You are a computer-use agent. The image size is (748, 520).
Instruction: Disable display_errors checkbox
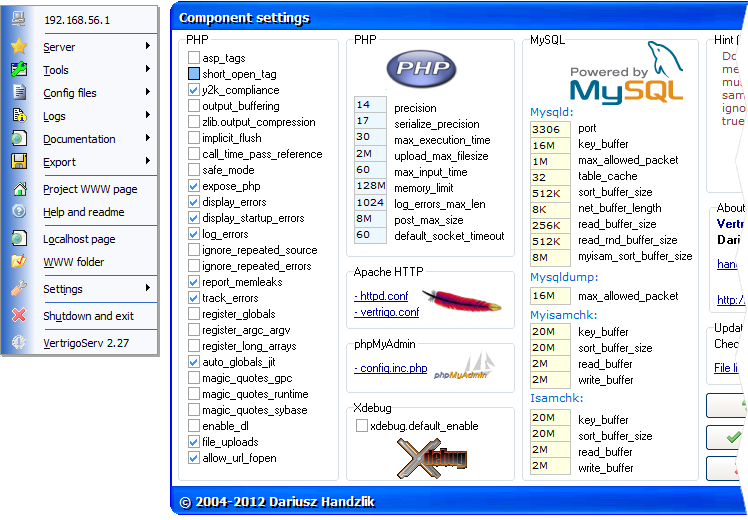(193, 202)
